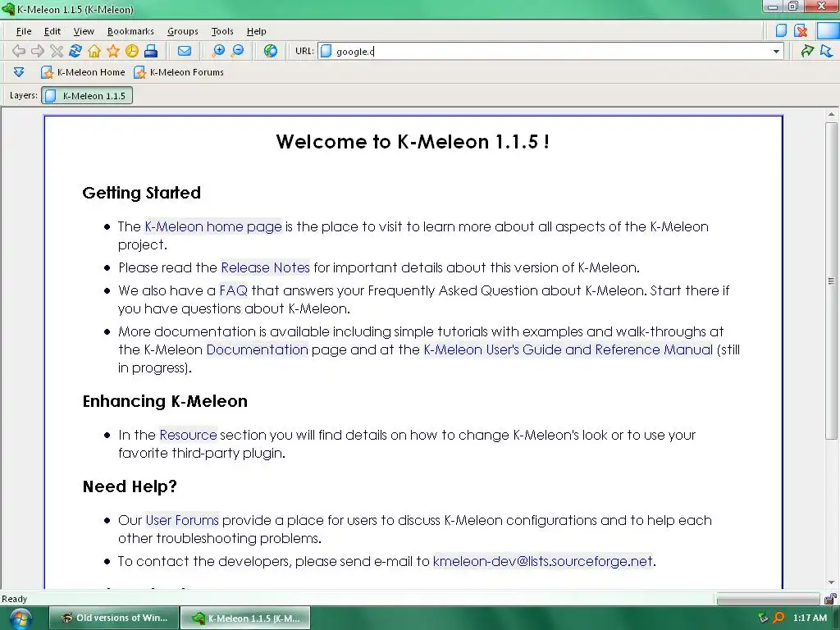This screenshot has height=630, width=840.
Task: Click status bar security lock icon
Action: click(830, 598)
